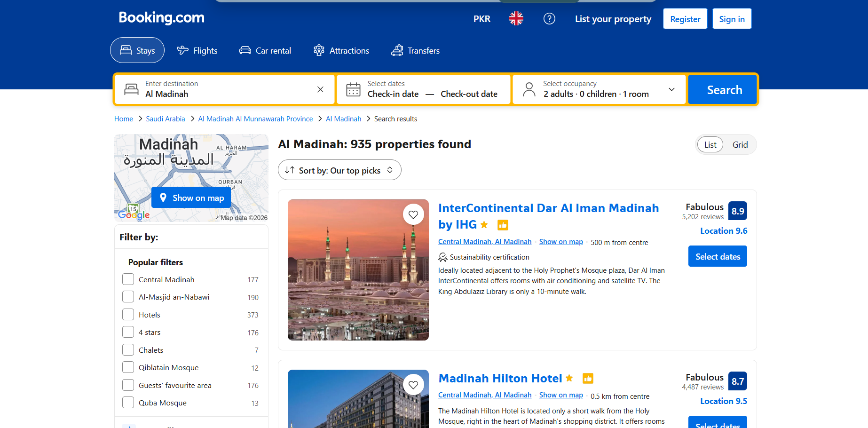Viewport: 868px width, 428px height.
Task: Clear the Al Madinah destination field
Action: [x=320, y=89]
